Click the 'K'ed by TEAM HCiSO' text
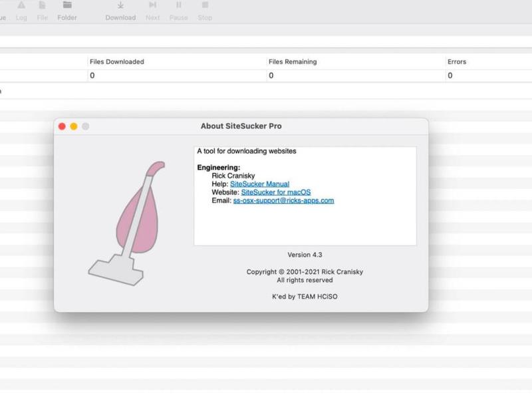Image resolution: width=532 pixels, height=399 pixels. coord(305,297)
